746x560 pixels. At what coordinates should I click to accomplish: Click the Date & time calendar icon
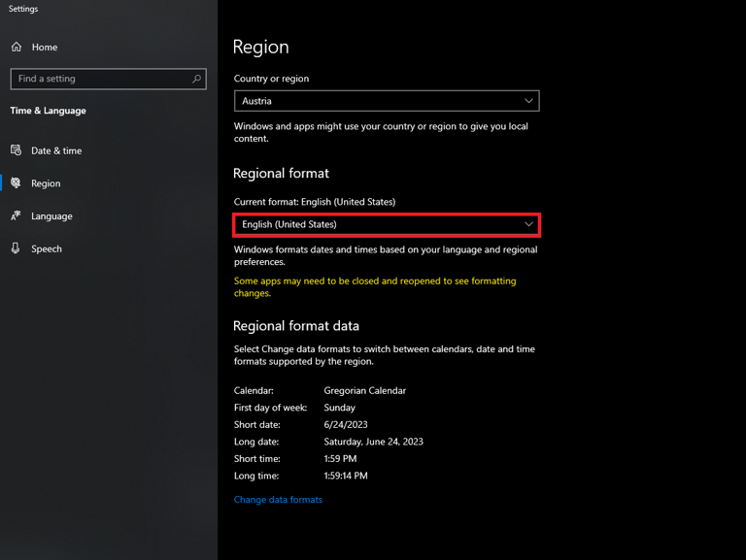[x=16, y=150]
